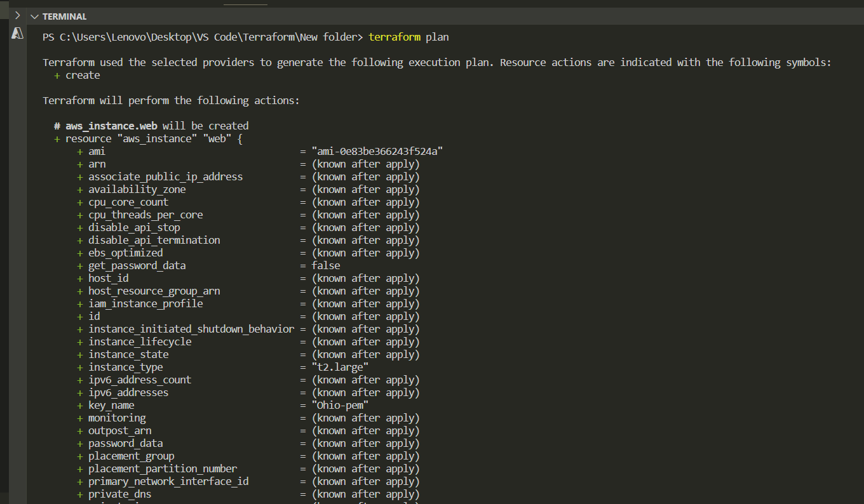Click the 'host_id' attribute

(108, 278)
